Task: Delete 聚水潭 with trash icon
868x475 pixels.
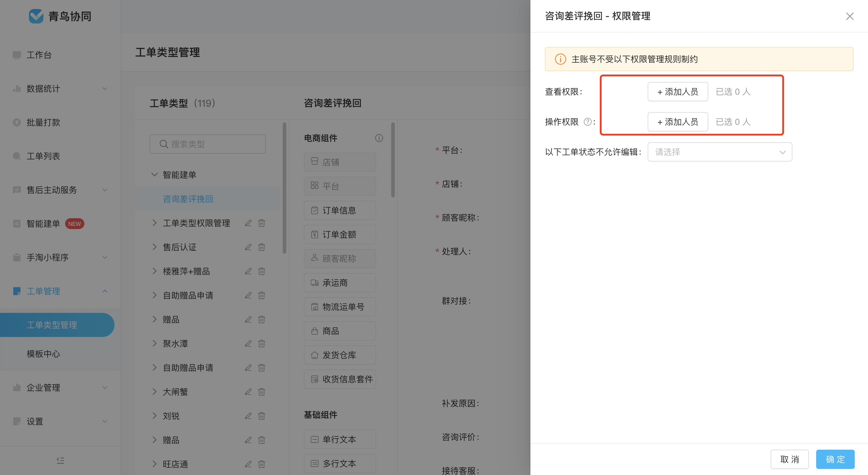Action: [262, 344]
